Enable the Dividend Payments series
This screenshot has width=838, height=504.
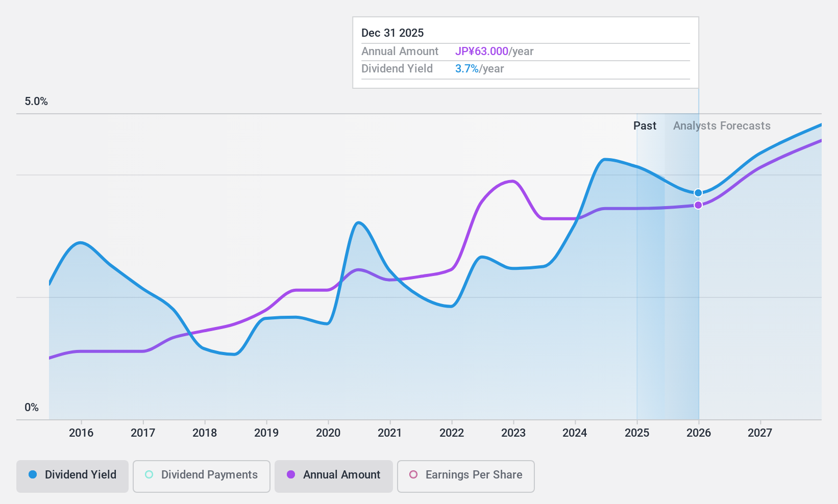[x=202, y=476]
